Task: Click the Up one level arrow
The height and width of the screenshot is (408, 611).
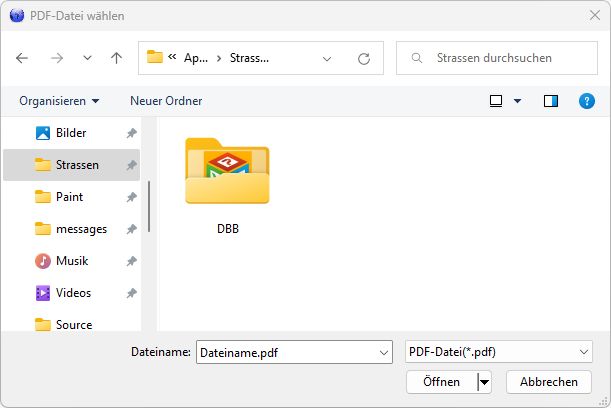Action: [116, 58]
